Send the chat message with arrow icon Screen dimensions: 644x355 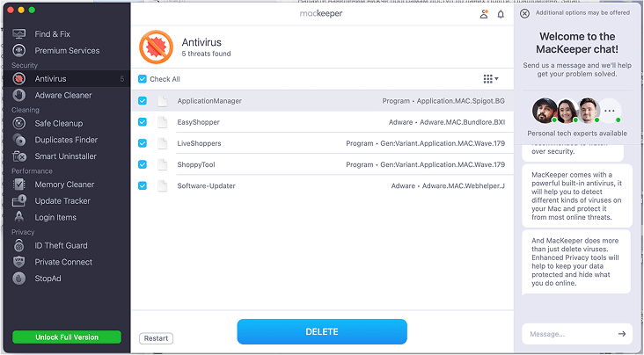point(622,334)
